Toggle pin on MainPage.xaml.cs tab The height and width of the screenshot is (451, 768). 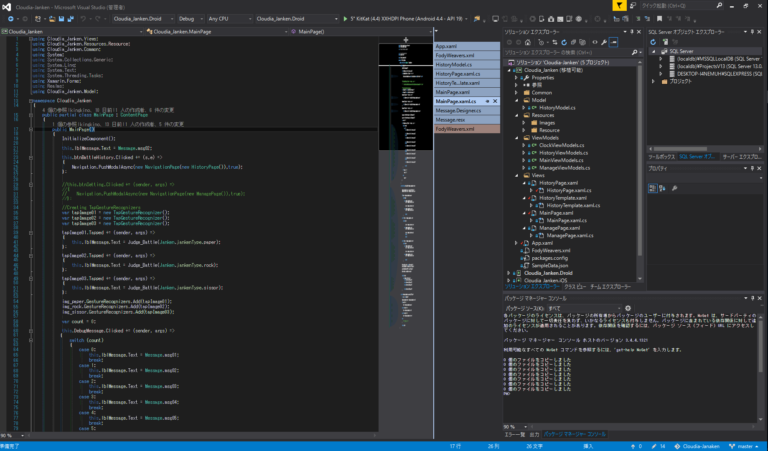point(486,101)
